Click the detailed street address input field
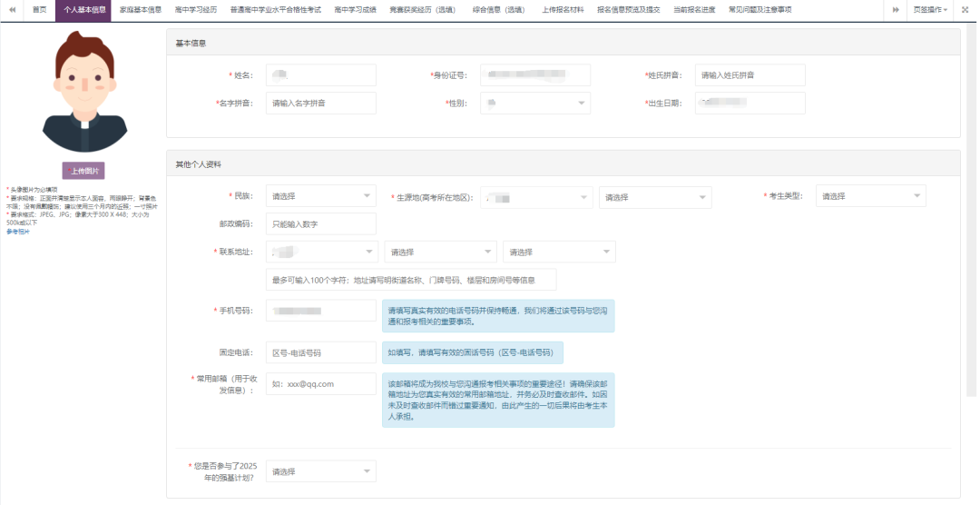 tap(411, 280)
